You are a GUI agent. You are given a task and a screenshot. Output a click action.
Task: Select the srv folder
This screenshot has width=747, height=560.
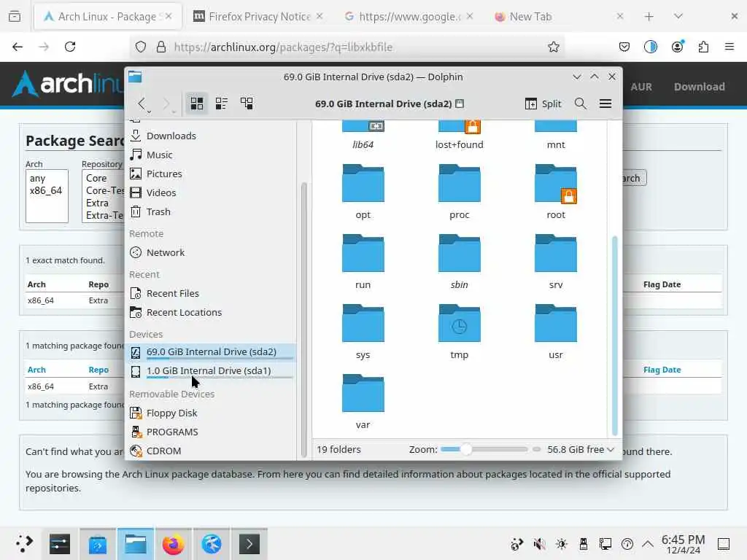coord(555,261)
